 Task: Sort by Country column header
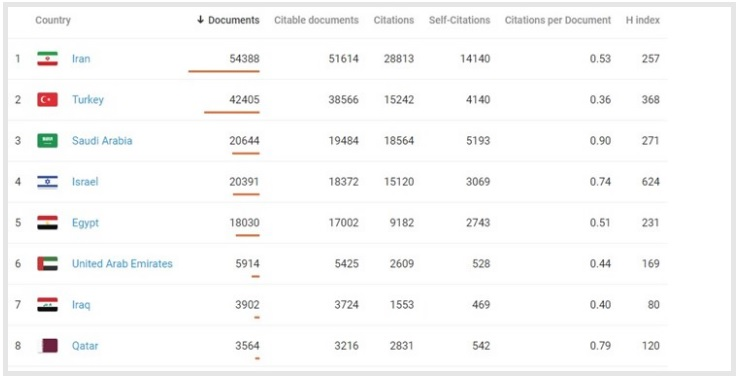(53, 20)
